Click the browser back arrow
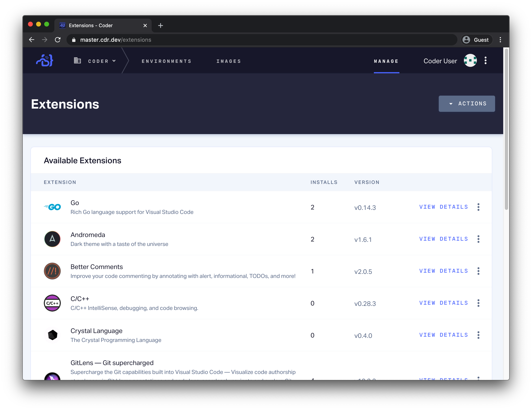The height and width of the screenshot is (410, 532). click(x=32, y=40)
